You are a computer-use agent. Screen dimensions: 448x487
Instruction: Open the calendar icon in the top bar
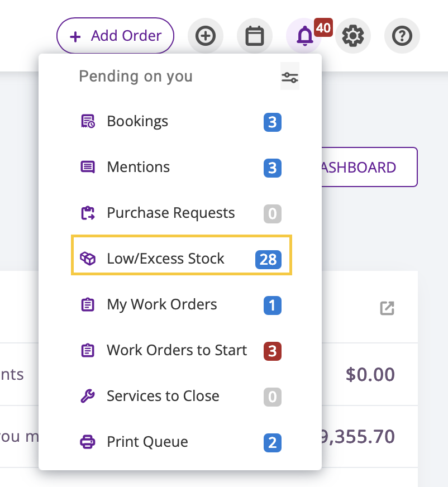pos(255,36)
